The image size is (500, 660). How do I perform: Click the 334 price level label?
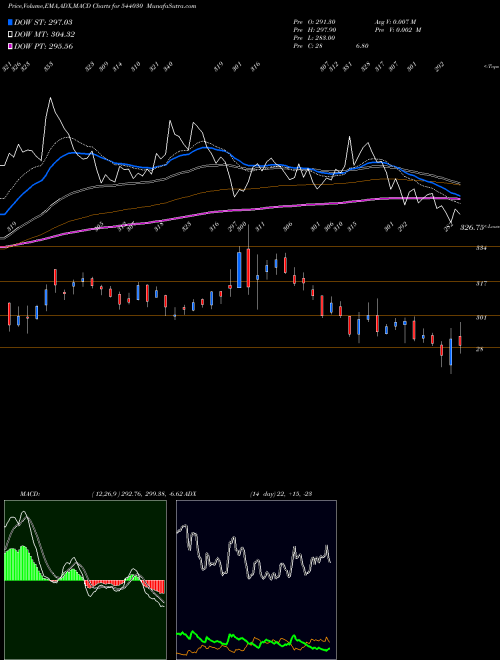coord(481,248)
